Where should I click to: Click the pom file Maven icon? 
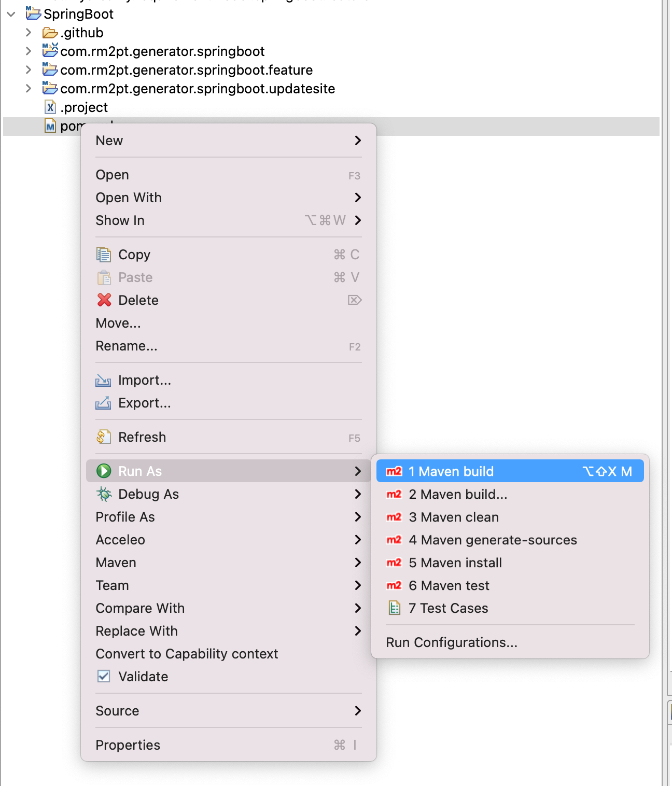(50, 126)
